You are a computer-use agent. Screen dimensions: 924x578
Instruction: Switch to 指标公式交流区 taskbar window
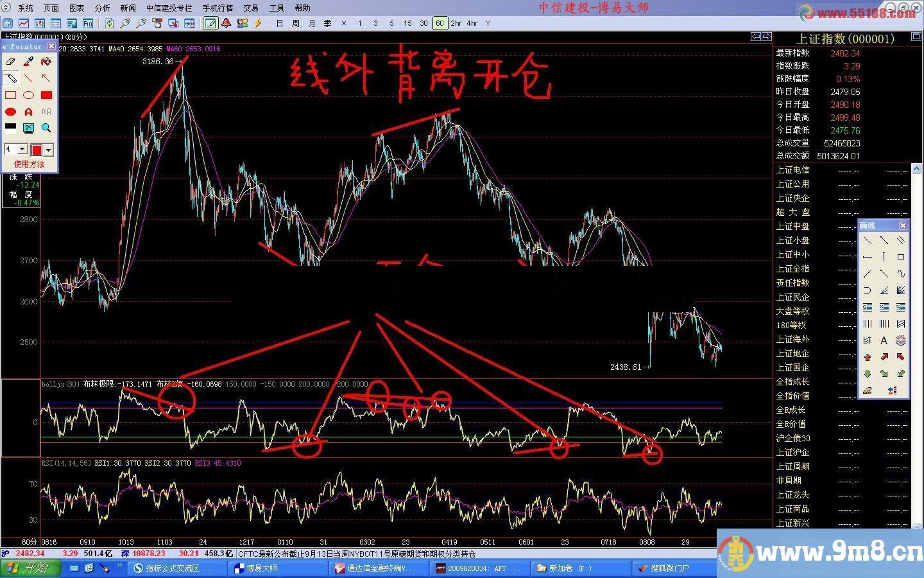(x=176, y=568)
